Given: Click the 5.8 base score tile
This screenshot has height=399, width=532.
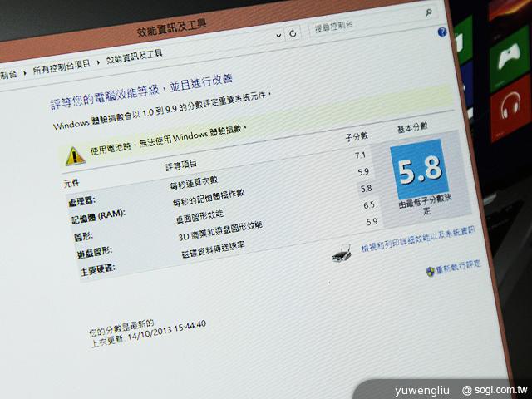Looking at the screenshot, I should 419,169.
